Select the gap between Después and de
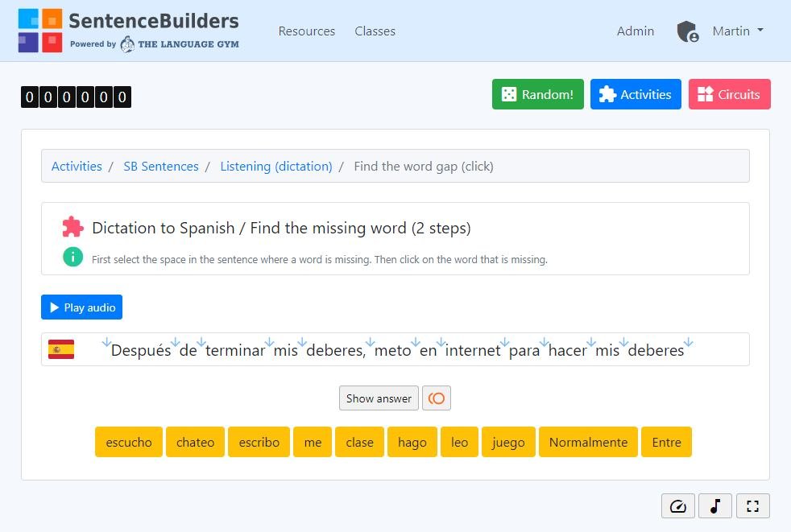 [x=175, y=343]
